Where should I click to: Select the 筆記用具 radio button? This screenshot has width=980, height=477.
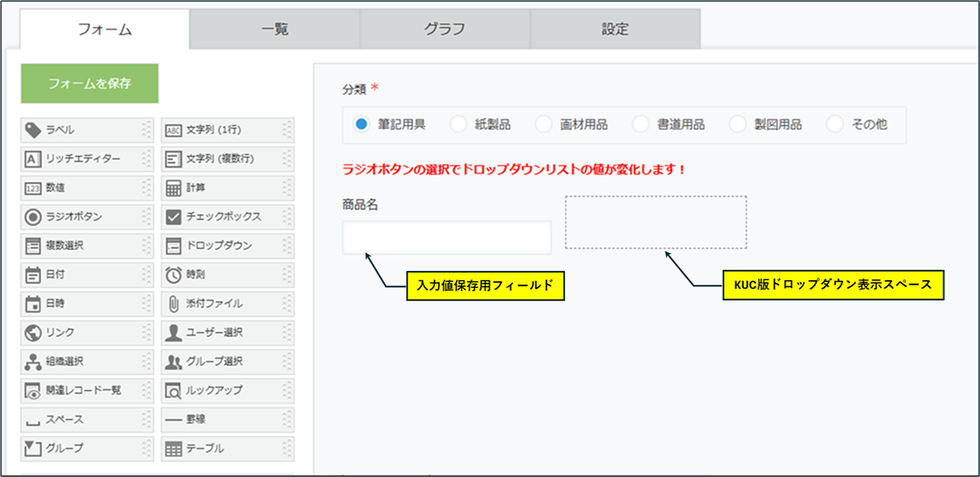click(361, 124)
